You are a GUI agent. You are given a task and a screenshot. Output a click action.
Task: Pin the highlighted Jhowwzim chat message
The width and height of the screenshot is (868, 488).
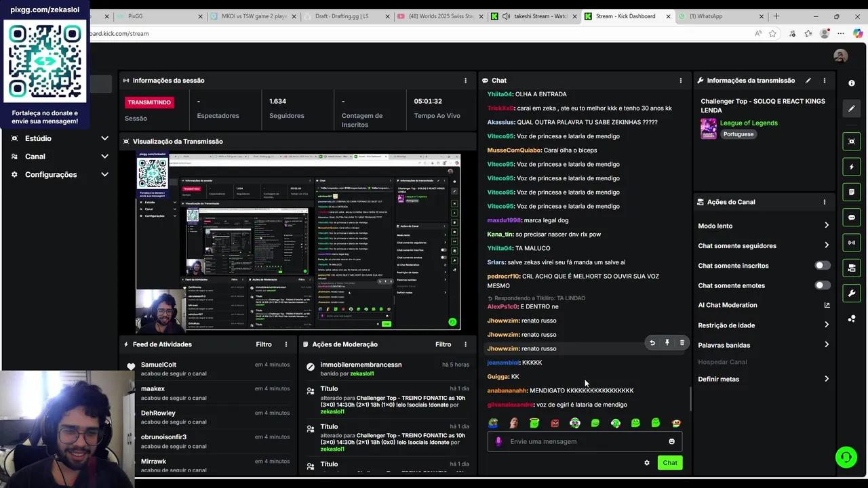(667, 343)
